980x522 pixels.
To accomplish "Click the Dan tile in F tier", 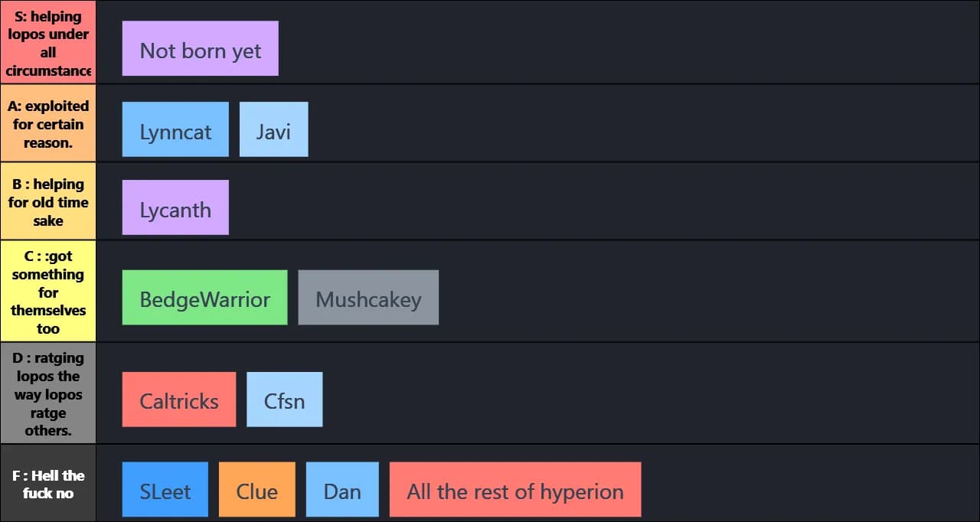I will point(342,489).
